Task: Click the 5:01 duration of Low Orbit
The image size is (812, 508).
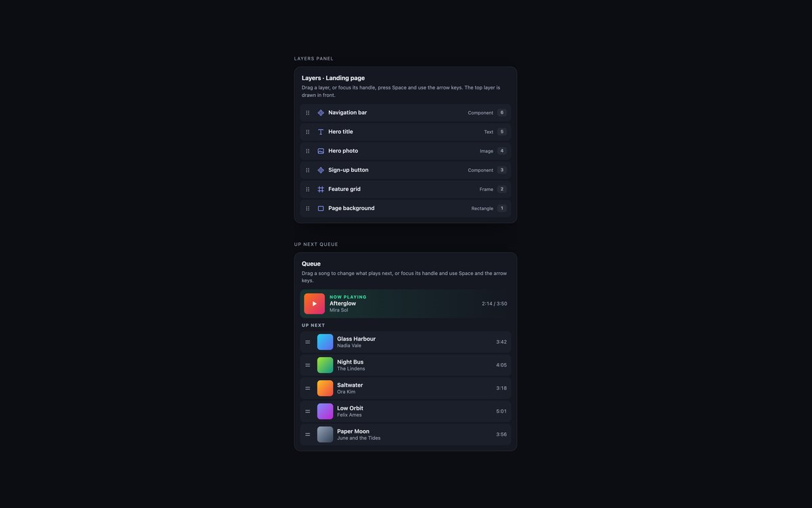Action: [x=501, y=411]
